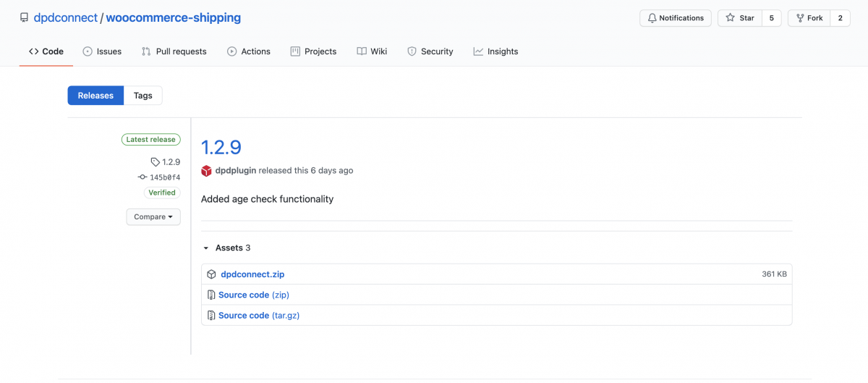Click the tag icon next to 1.2.9
The width and height of the screenshot is (868, 383).
(x=155, y=162)
